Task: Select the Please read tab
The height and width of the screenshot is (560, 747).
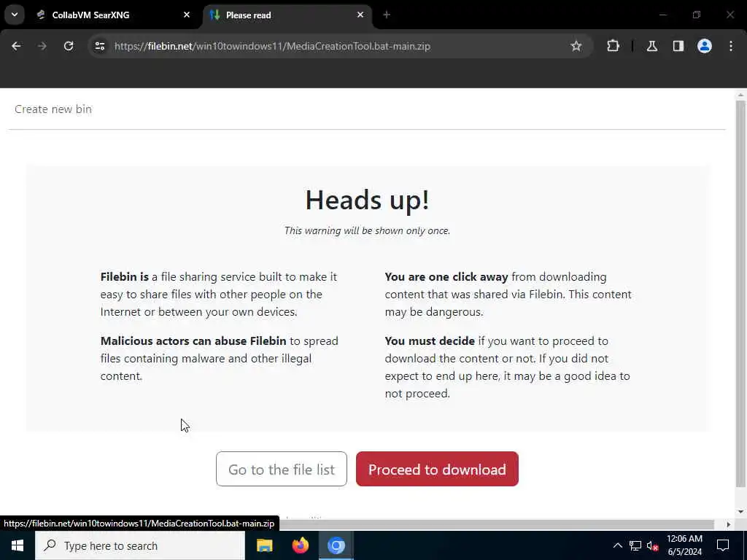Action: tap(287, 15)
